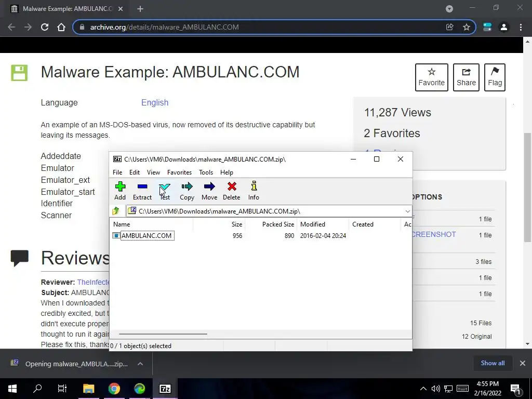The height and width of the screenshot is (399, 532).
Task: Open the Info tool in 7-Zip
Action: pos(254,191)
